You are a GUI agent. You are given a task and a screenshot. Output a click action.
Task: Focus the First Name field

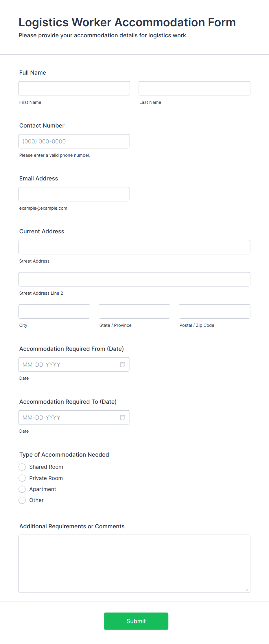pos(74,88)
